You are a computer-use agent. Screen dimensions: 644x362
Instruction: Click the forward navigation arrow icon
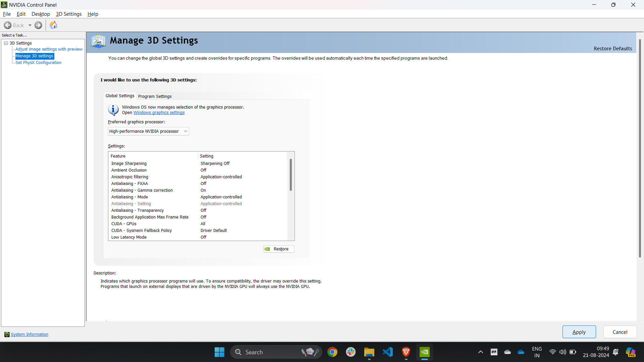coord(39,25)
